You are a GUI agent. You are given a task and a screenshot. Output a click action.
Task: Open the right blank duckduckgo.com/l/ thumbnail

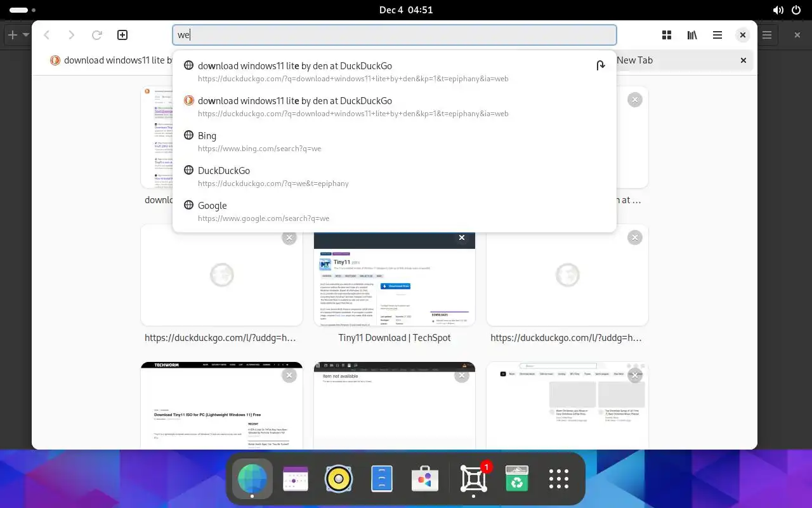click(567, 276)
